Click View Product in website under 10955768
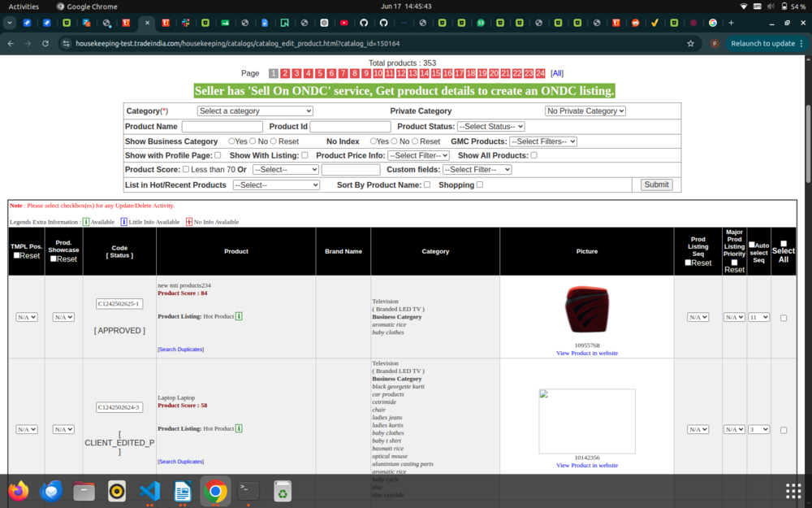 [587, 353]
